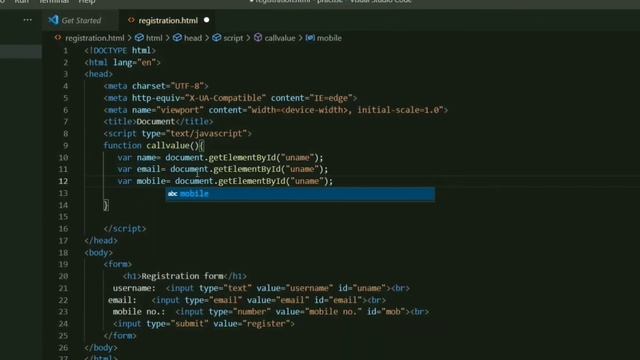Click the 'var email=' declaration
Viewport: 640px width, 360px height.
(141, 169)
